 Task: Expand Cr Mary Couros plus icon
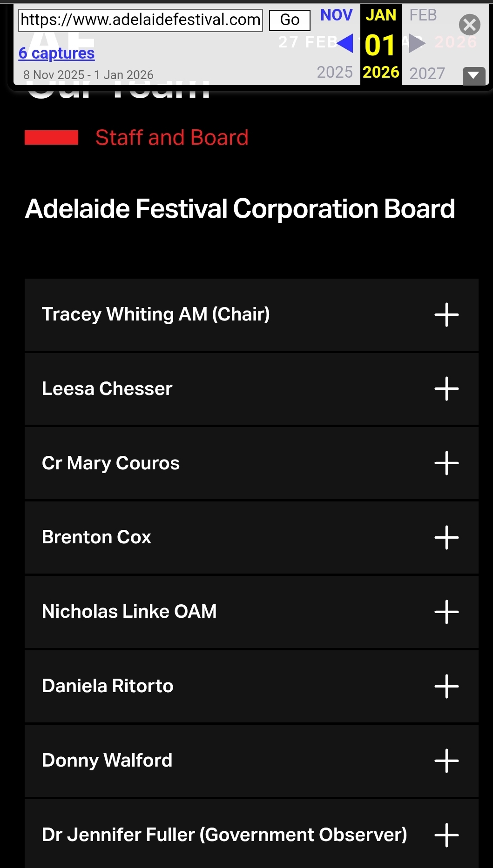446,463
